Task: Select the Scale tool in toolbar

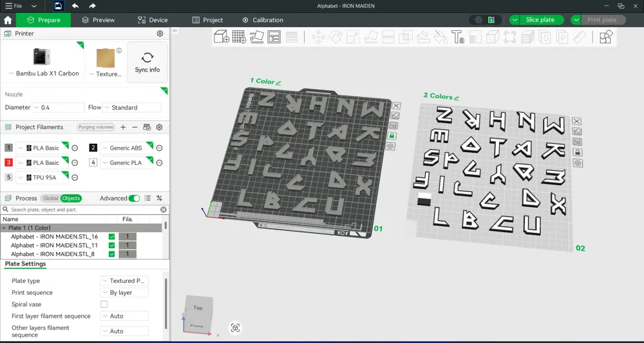Action: tap(353, 37)
